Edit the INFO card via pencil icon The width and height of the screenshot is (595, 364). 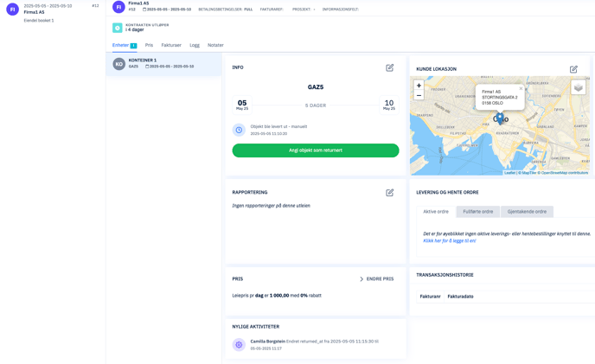coord(390,67)
